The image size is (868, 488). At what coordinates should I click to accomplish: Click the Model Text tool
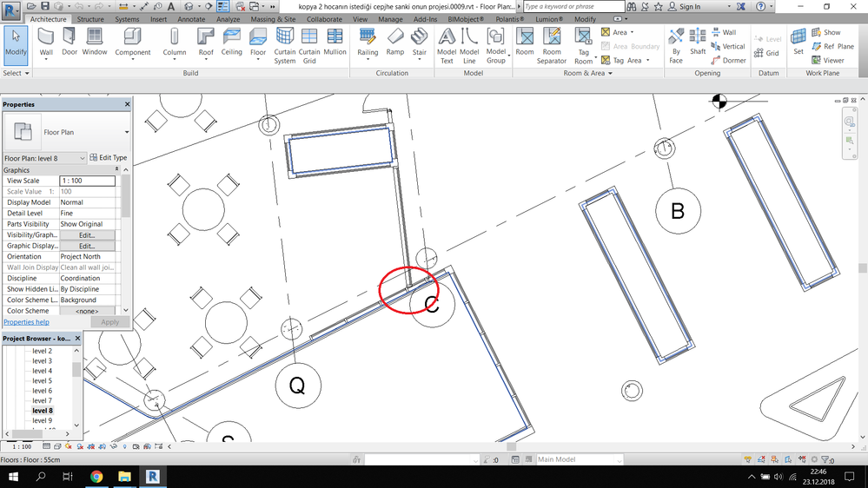tap(447, 45)
